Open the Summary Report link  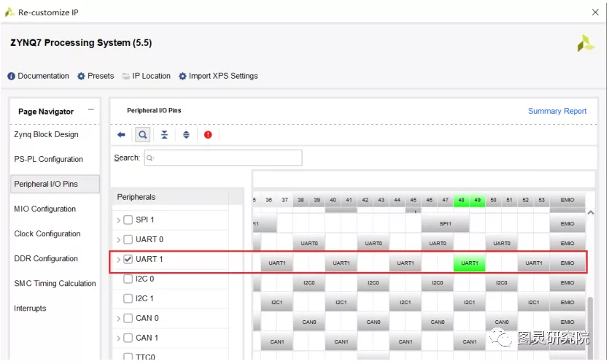(557, 111)
